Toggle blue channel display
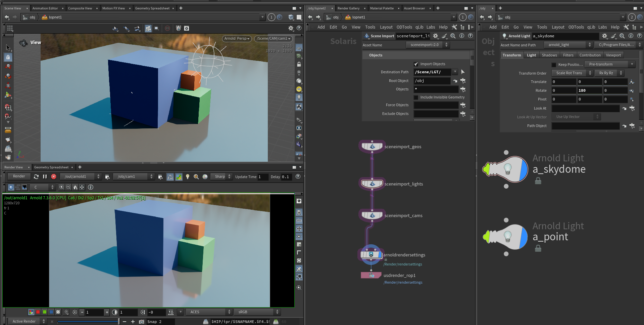Viewport: 644px width, 325px height. [51, 312]
